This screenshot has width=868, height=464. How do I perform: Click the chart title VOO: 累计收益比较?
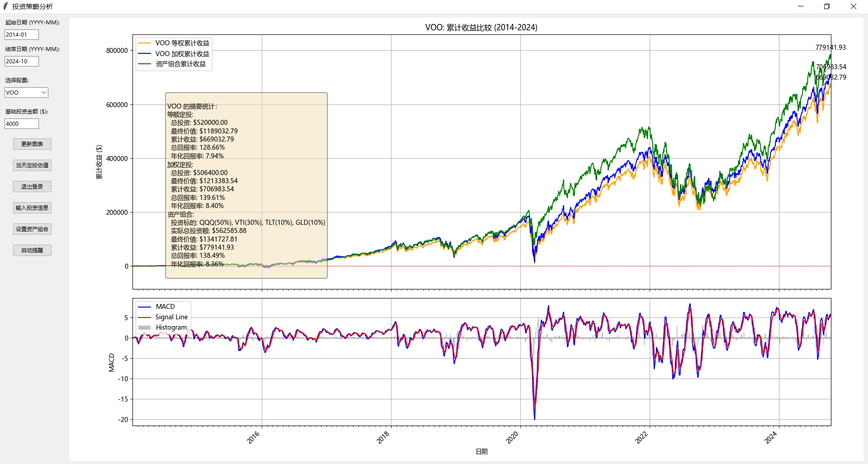click(481, 27)
